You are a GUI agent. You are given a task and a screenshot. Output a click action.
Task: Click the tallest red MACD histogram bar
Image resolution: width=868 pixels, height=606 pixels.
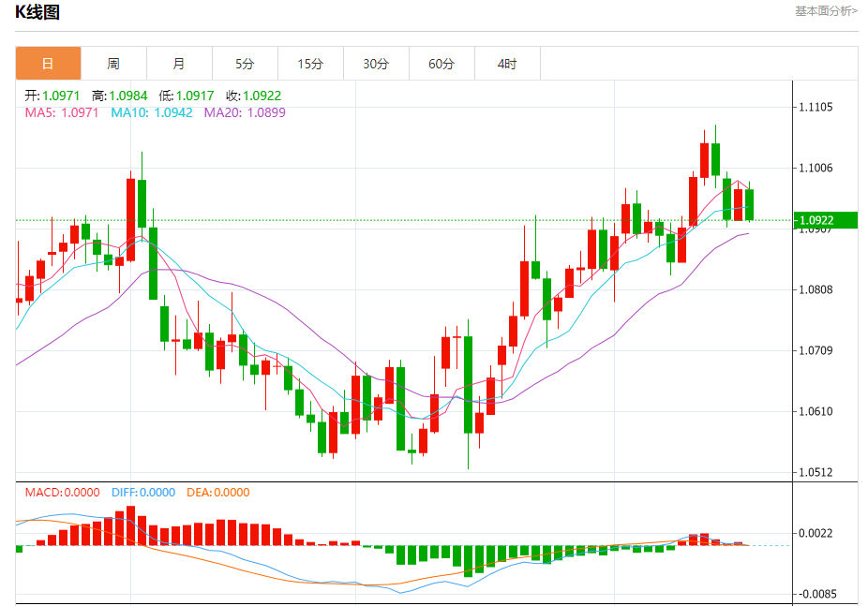(x=130, y=525)
